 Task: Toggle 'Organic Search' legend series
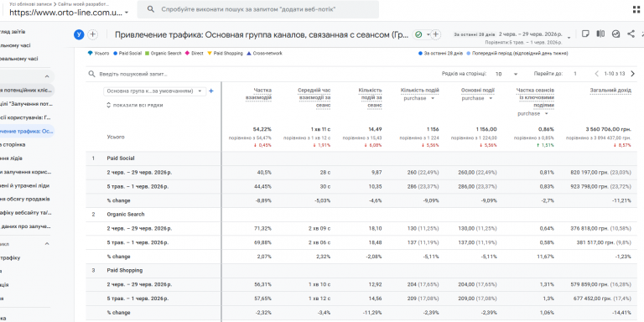pos(163,54)
